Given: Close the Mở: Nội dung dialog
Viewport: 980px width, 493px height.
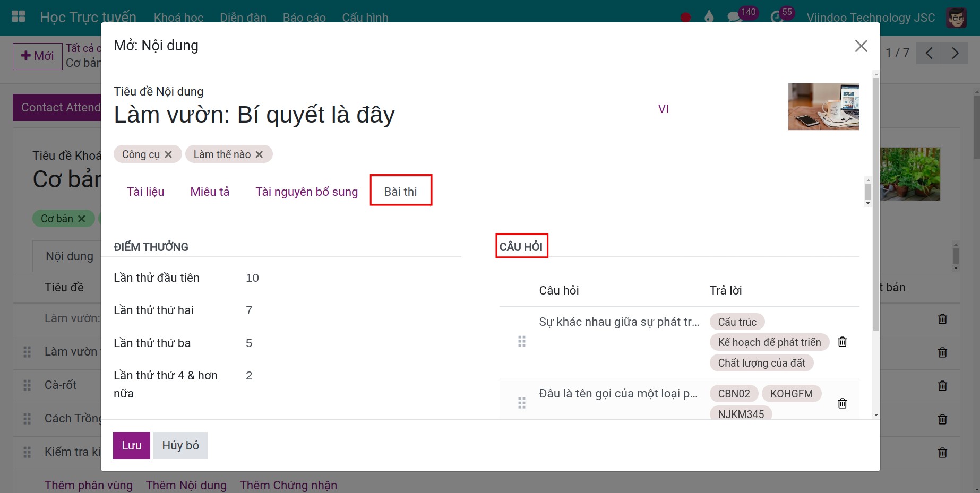Looking at the screenshot, I should (x=861, y=46).
